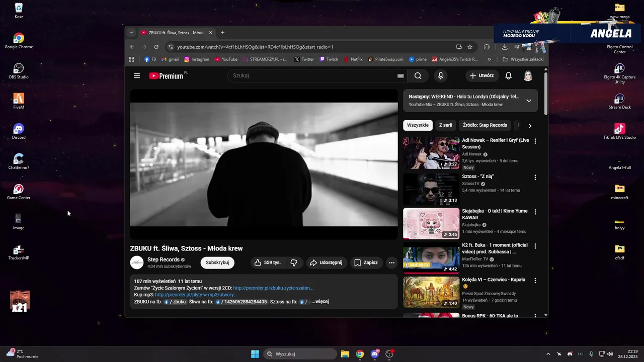The height and width of the screenshot is (362, 644).
Task: Click the "Udostępnij" share button
Action: (x=326, y=262)
